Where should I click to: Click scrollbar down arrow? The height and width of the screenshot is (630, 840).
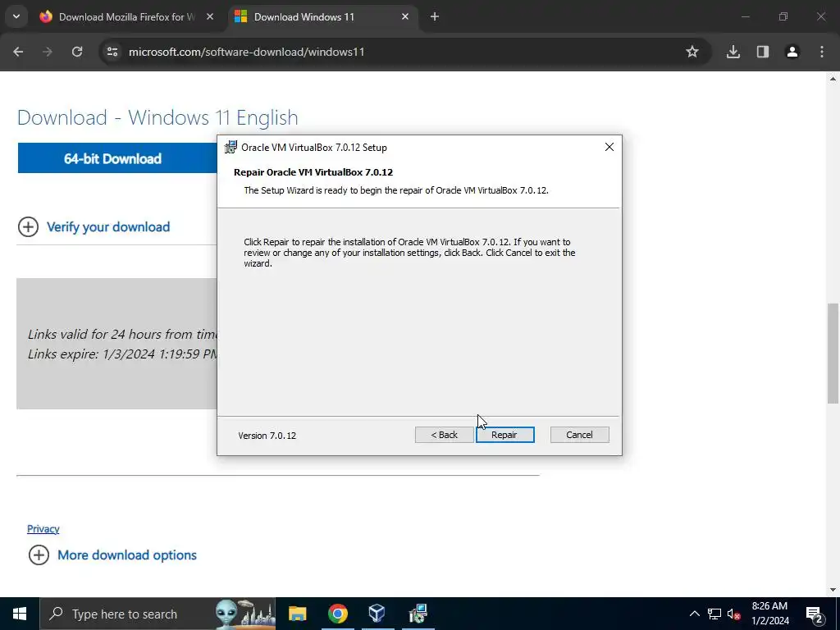click(x=833, y=590)
